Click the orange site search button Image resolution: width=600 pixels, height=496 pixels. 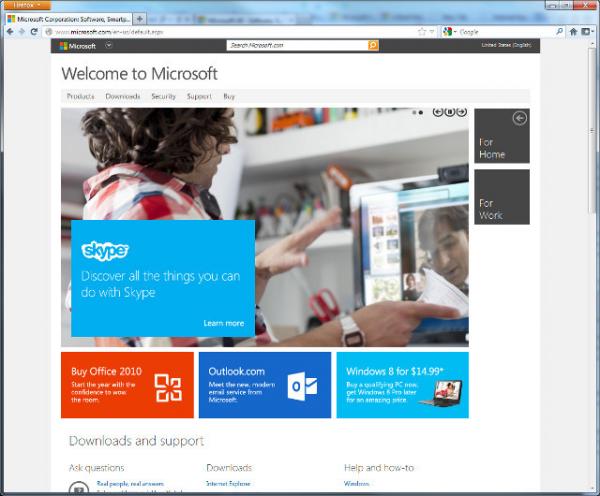pos(373,46)
